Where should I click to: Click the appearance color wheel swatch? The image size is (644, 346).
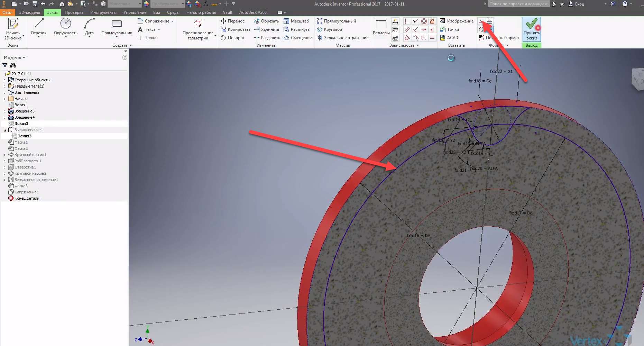point(146,4)
